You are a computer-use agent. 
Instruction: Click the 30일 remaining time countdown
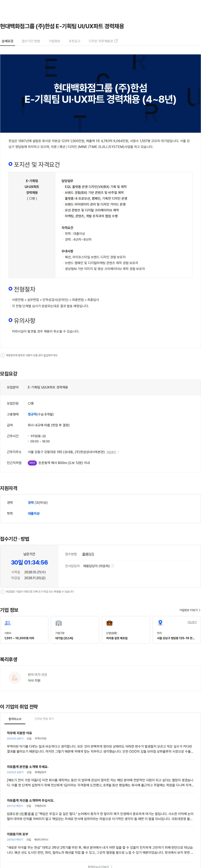click(29, 562)
